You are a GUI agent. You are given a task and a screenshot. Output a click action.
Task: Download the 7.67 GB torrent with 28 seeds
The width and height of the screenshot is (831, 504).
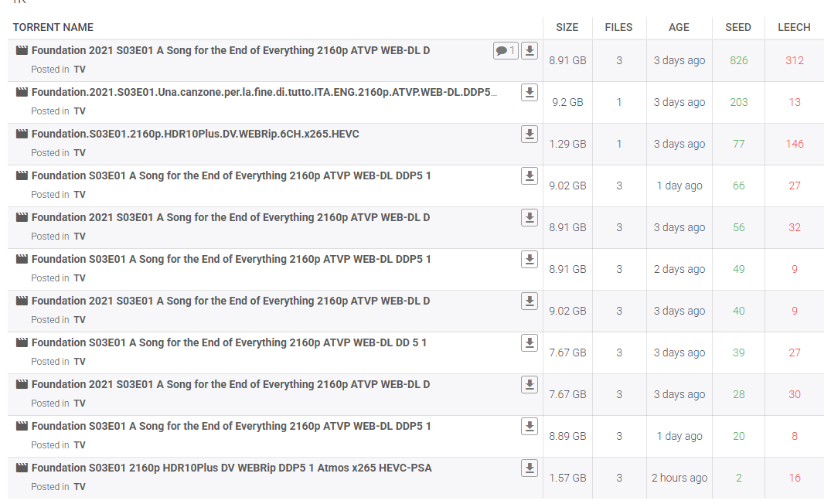530,385
